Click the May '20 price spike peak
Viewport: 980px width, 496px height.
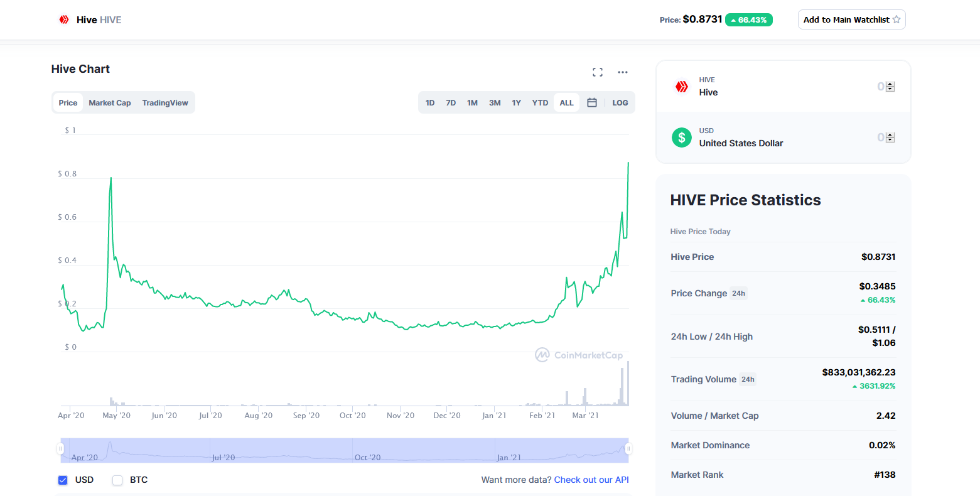pyautogui.click(x=111, y=178)
